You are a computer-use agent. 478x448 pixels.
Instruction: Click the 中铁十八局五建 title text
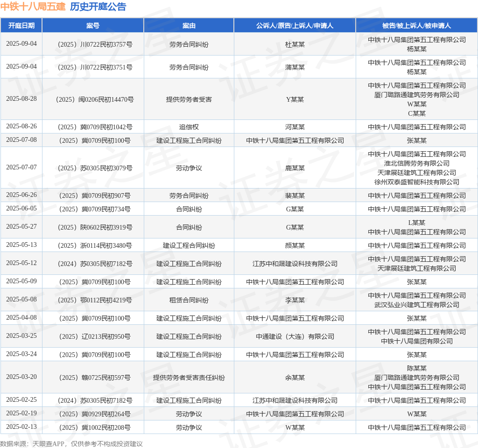[33, 7]
